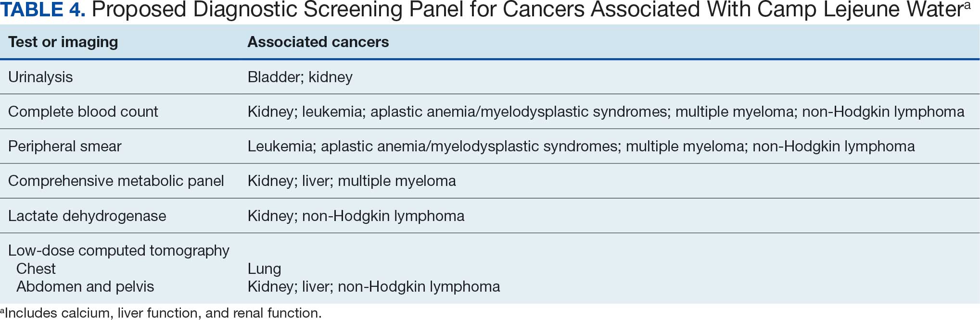Image resolution: width=980 pixels, height=320 pixels.
Task: Select the Comprehensive metabolic panel cell
Action: click(x=116, y=181)
